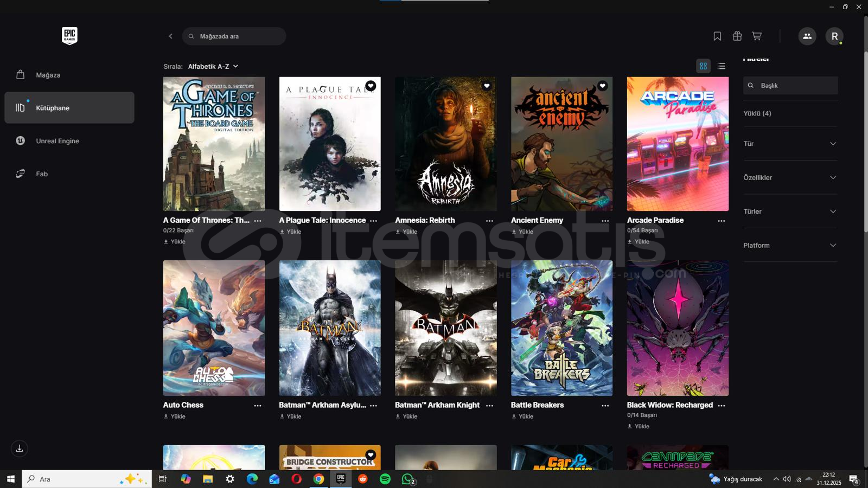The image size is (868, 488).
Task: Select the Arcade Paradise cover thumbnail
Action: (x=678, y=144)
